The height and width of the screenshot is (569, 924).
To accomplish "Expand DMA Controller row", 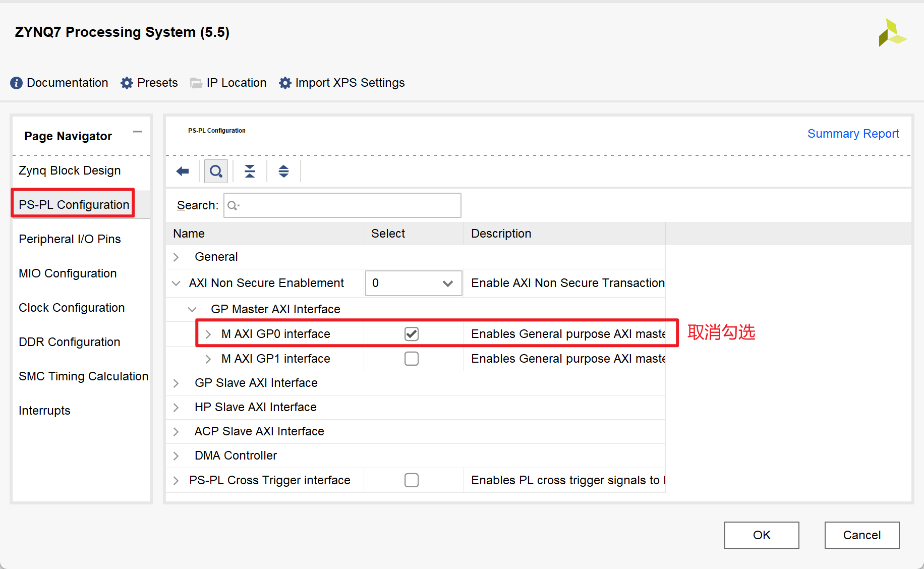I will pyautogui.click(x=176, y=456).
